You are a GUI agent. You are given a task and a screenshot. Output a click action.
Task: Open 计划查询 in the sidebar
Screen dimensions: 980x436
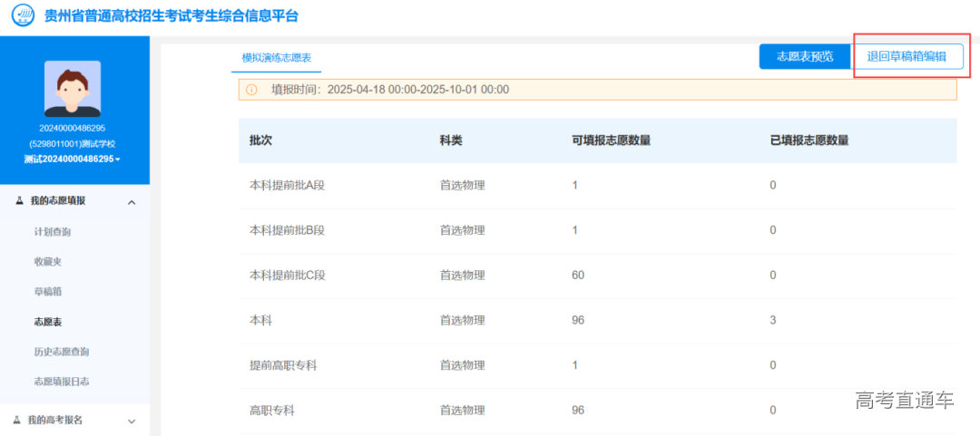tap(52, 232)
